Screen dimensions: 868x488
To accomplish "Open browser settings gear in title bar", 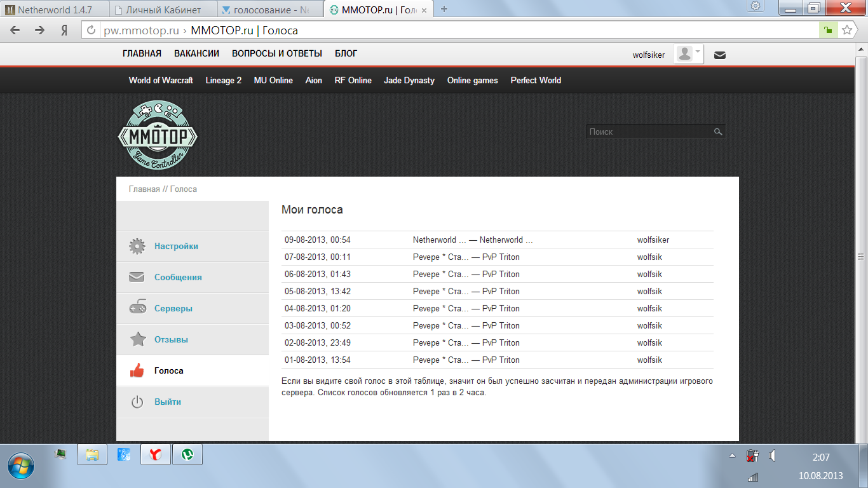I will click(756, 6).
